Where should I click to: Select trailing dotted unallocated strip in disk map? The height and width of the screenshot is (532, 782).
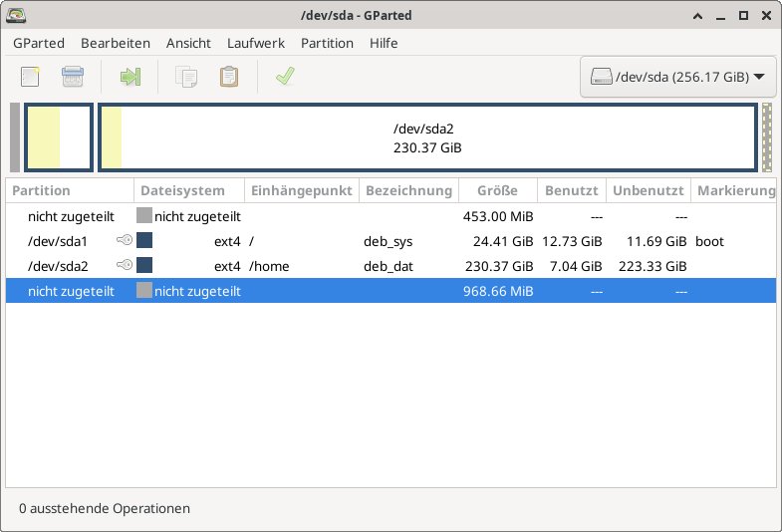[767, 137]
